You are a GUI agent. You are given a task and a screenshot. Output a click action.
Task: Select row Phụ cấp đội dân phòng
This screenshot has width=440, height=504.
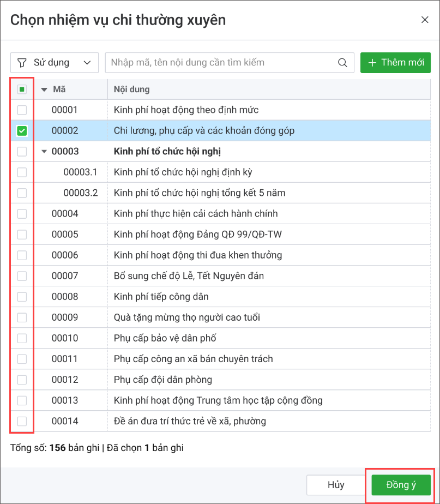point(162,380)
